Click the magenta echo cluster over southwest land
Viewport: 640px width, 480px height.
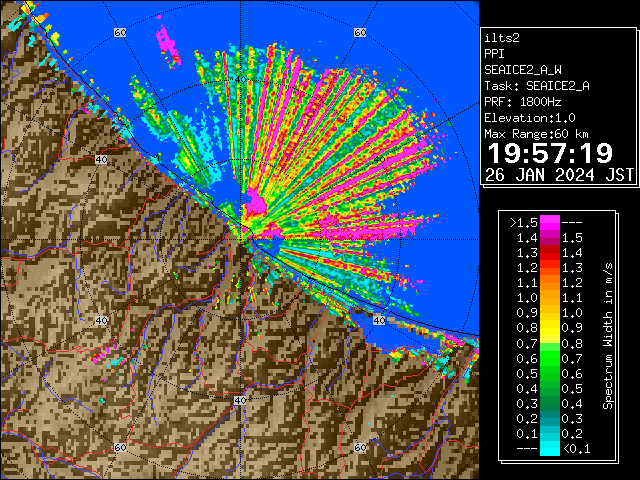coord(102,354)
